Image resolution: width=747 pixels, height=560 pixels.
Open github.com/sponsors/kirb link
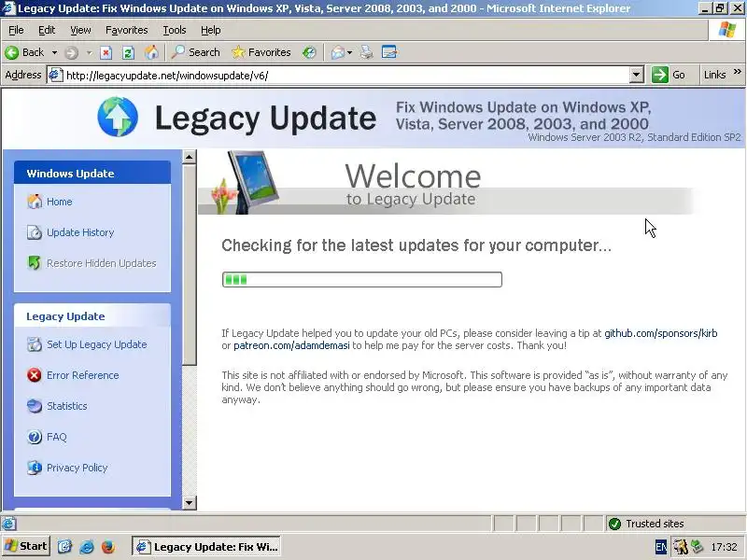pyautogui.click(x=661, y=333)
